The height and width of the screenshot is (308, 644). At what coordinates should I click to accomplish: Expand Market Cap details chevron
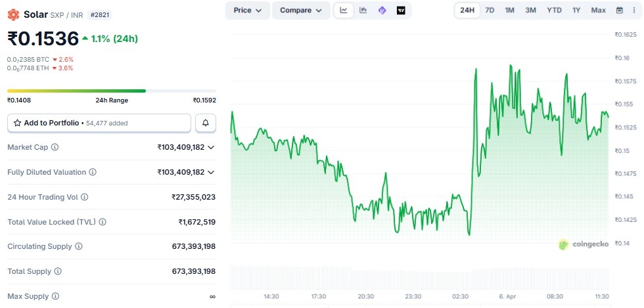coord(211,147)
